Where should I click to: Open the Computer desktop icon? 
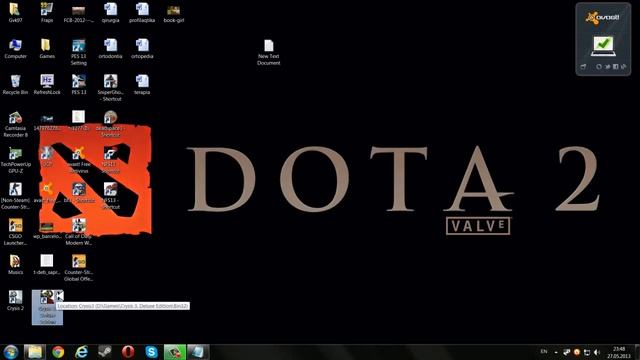15,49
